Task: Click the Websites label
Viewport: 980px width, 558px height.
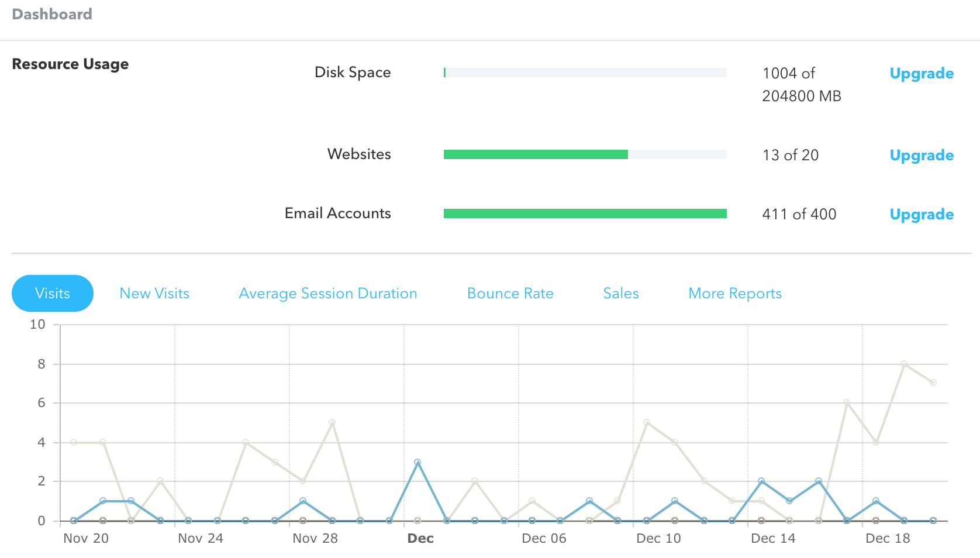Action: pyautogui.click(x=359, y=154)
